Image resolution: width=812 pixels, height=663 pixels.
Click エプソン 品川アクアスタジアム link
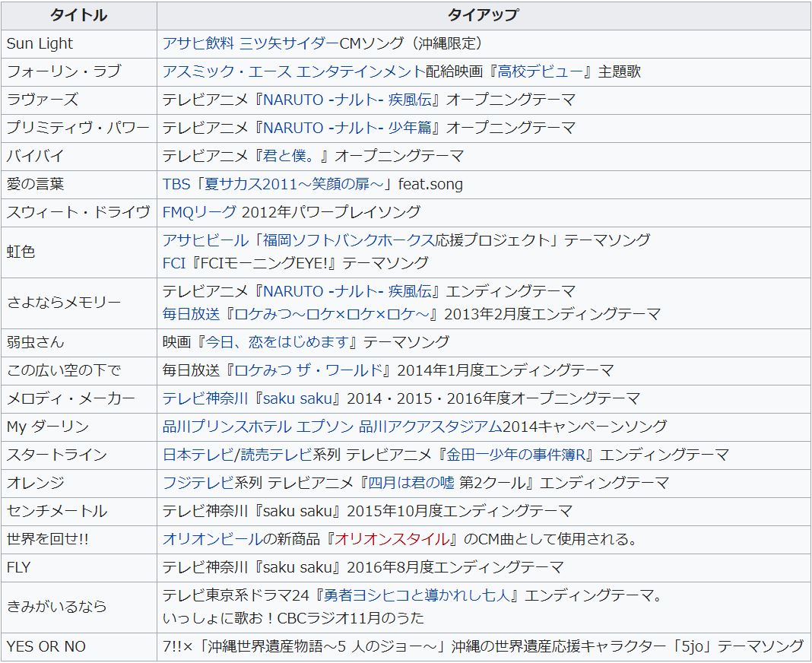(399, 427)
